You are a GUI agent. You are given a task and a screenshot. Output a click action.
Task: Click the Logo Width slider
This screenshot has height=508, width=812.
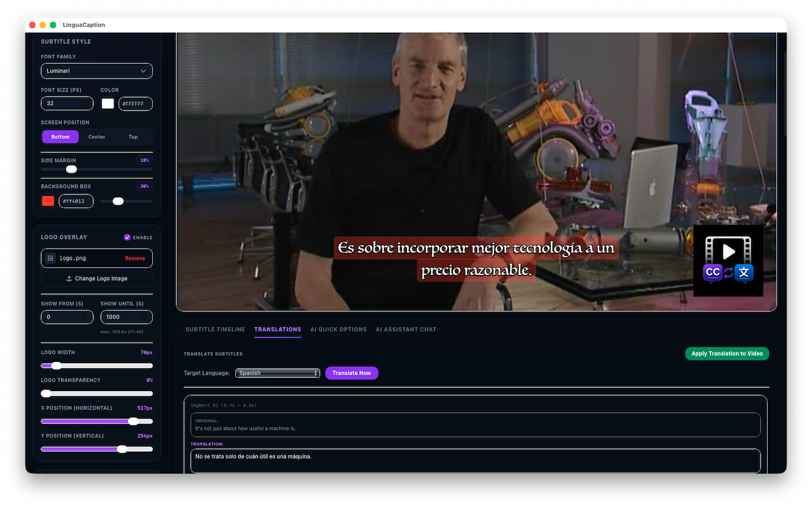[96, 366]
